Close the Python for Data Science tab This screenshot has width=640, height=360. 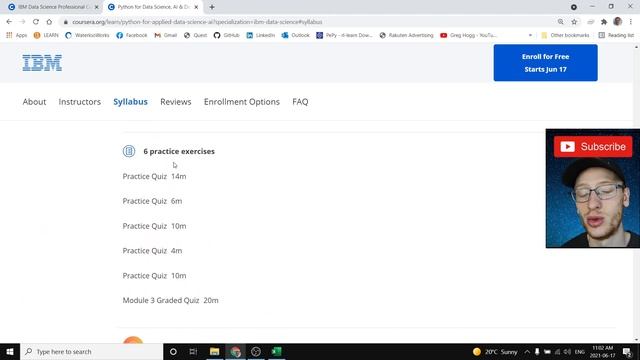point(196,7)
